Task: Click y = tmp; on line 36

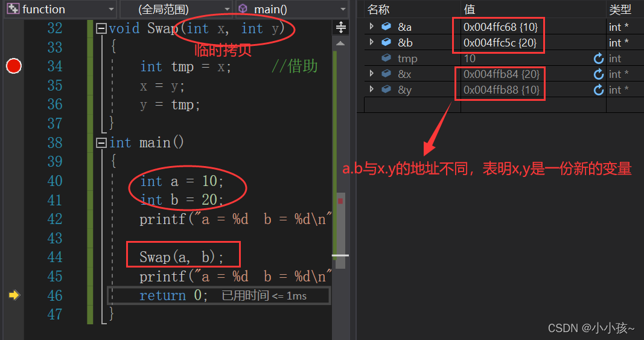Action: (170, 105)
